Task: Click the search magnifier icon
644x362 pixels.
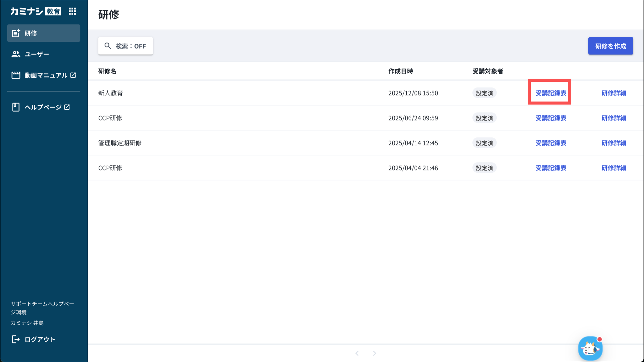Action: coord(108,46)
